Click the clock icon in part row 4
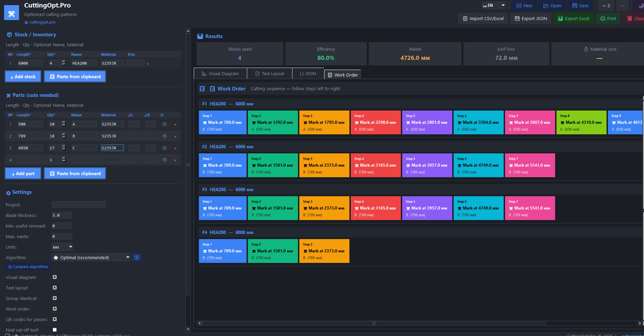The image size is (644, 336). click(164, 160)
